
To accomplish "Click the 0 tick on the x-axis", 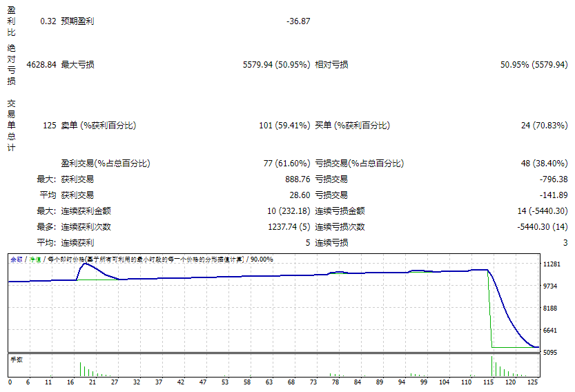I will (x=10, y=382).
